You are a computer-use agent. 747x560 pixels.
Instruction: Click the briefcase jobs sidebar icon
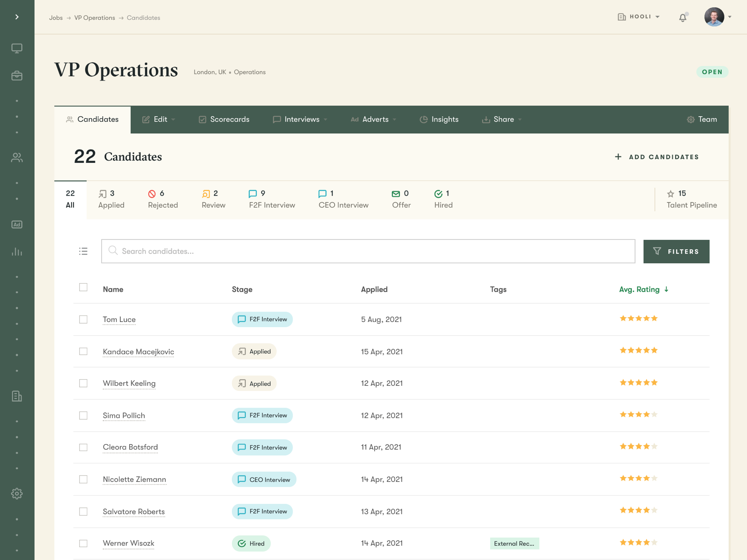(17, 75)
